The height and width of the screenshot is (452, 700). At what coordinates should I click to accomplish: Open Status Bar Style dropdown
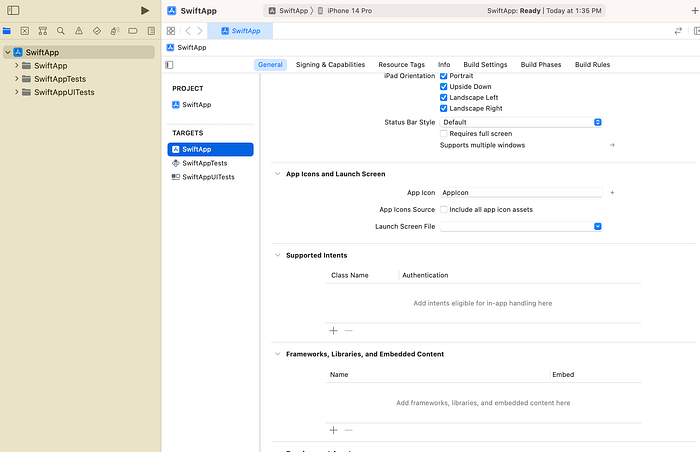pyautogui.click(x=521, y=122)
